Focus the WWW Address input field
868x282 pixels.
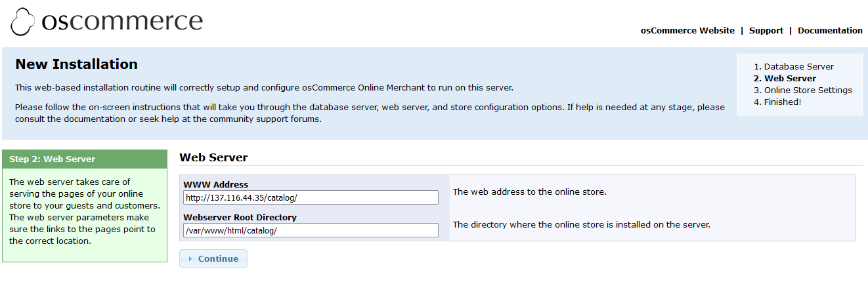(311, 197)
